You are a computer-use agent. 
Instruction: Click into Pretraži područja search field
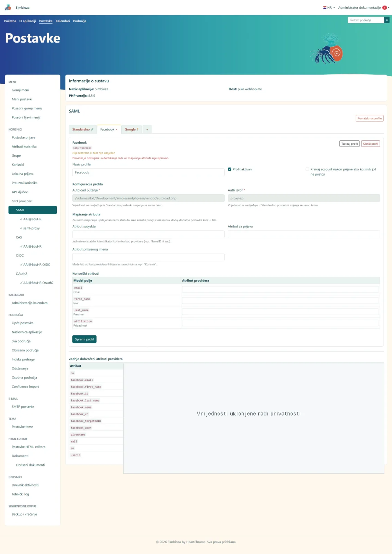click(366, 20)
